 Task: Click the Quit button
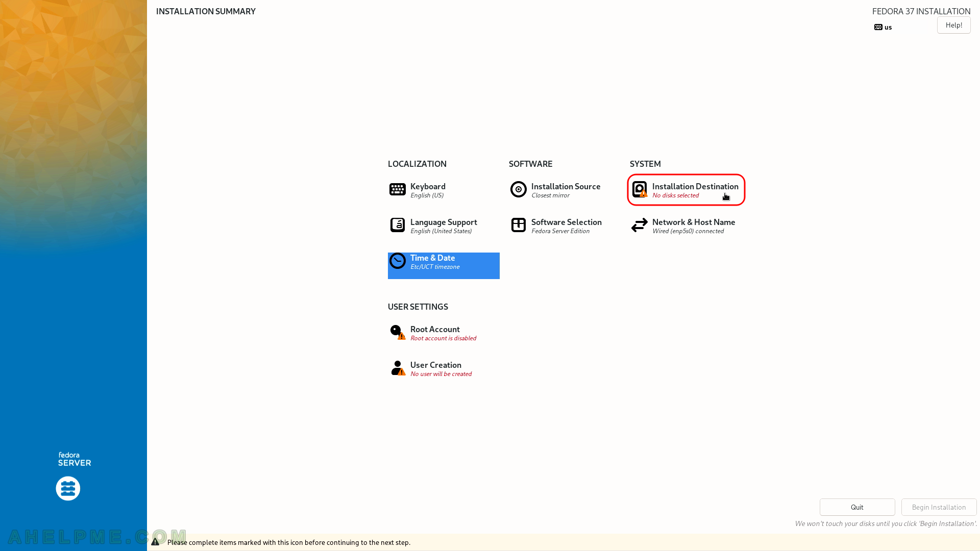[857, 507]
